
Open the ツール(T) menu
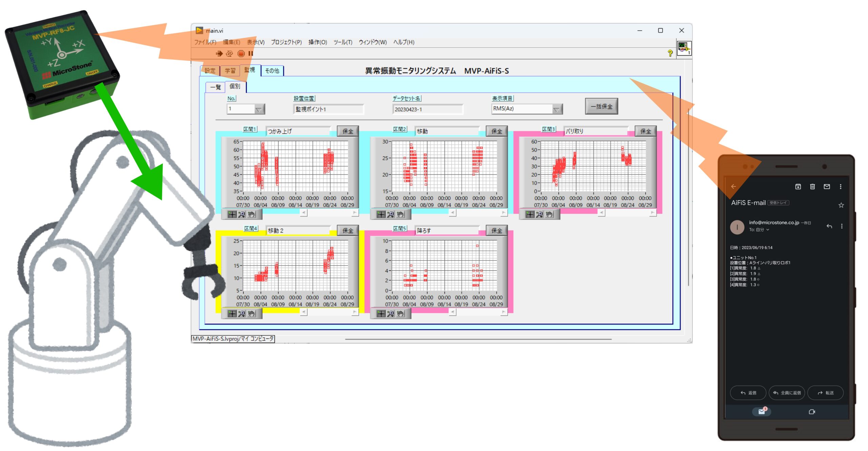click(343, 42)
